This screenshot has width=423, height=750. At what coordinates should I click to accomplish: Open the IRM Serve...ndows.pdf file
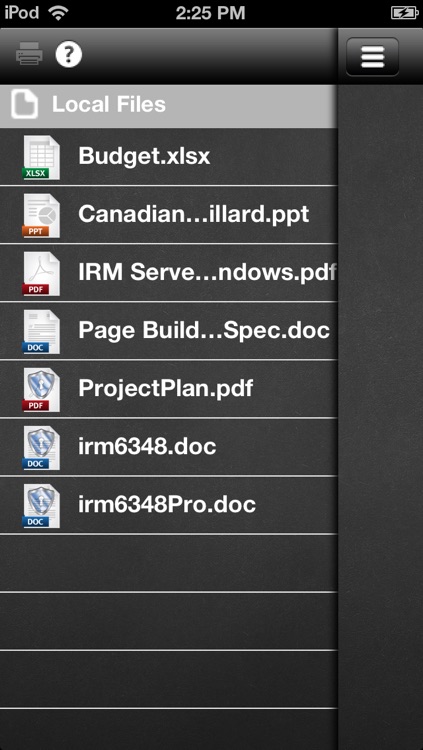click(x=168, y=273)
